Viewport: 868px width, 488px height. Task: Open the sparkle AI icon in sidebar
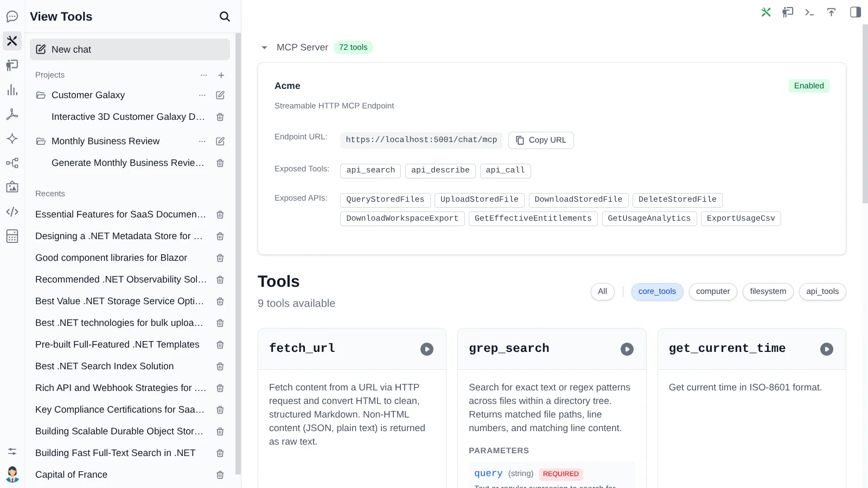point(12,139)
